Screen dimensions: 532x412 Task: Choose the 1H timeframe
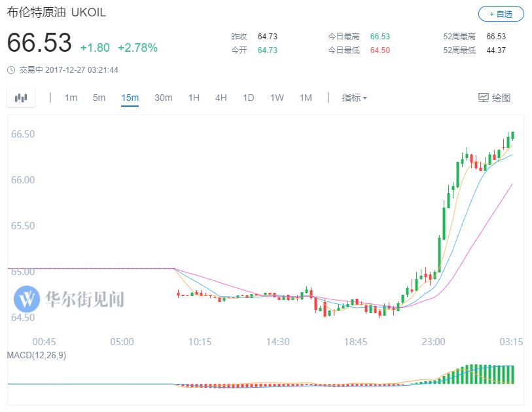click(194, 98)
